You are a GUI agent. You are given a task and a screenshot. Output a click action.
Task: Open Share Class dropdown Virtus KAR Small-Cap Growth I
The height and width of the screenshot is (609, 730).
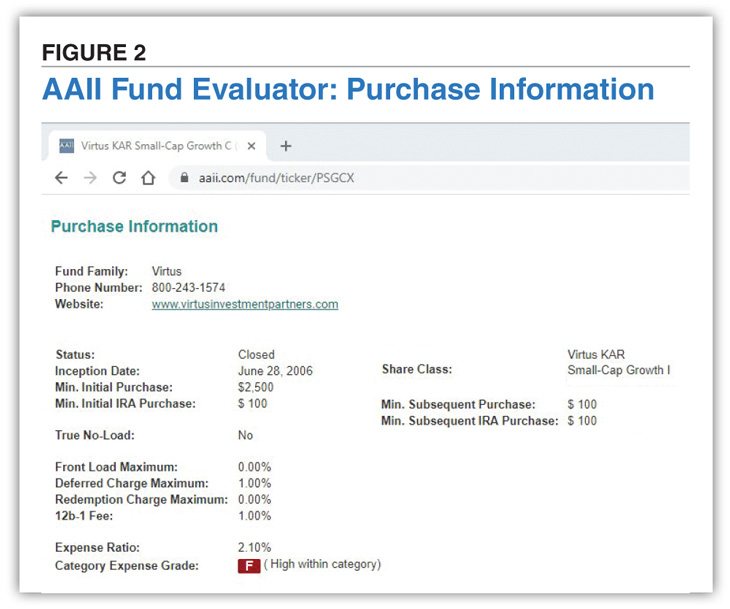pyautogui.click(x=619, y=362)
